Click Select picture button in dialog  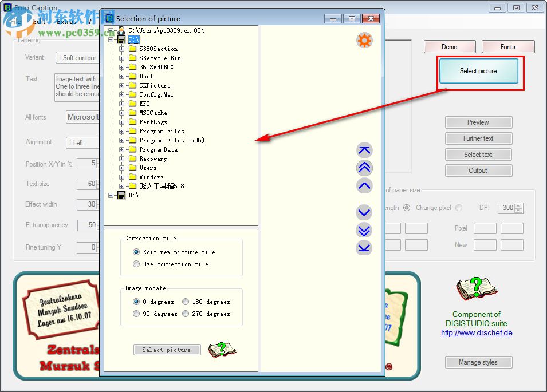pos(167,350)
